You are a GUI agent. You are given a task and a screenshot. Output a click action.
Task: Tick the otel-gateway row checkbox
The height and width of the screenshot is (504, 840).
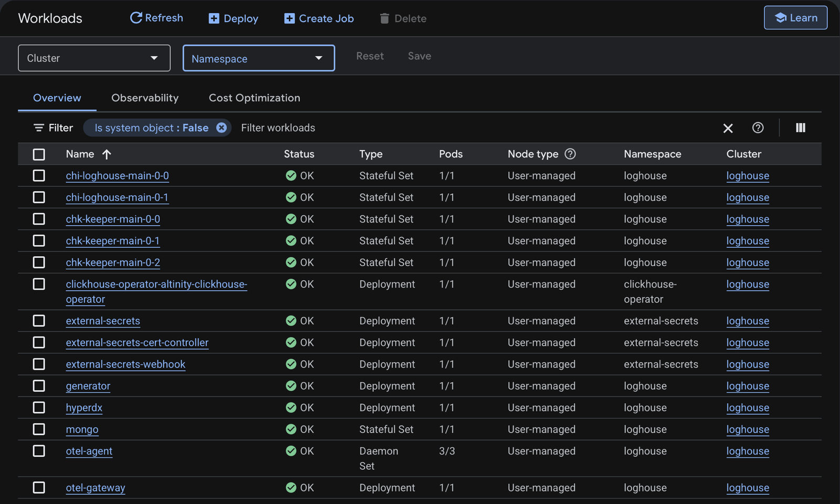[x=39, y=488]
